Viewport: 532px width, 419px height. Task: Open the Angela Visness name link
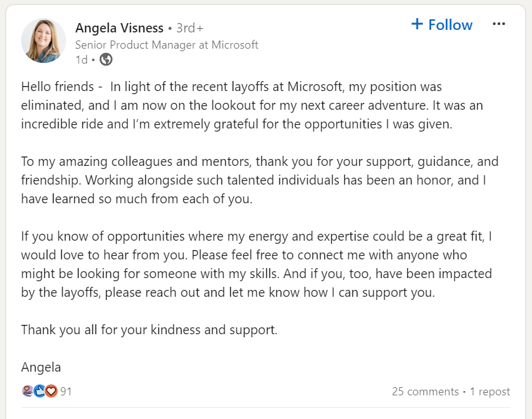119,28
